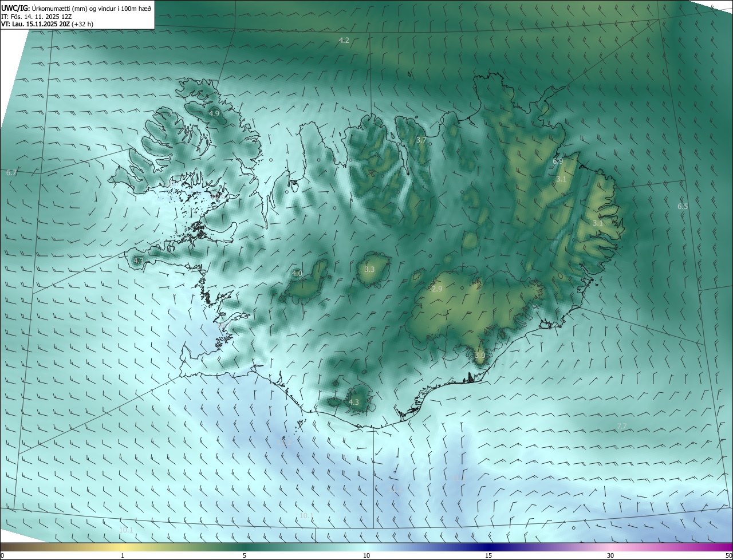Click the 1 tick label on color scale
Image resolution: width=733 pixels, height=560 pixels.
(123, 555)
